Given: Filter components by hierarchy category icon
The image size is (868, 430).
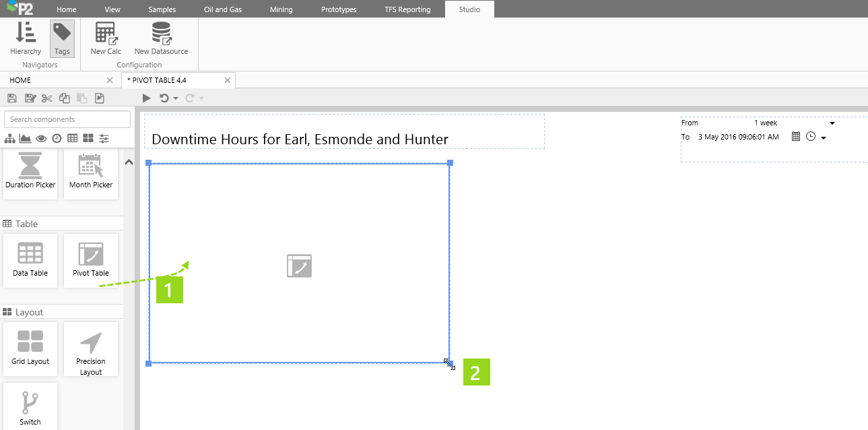Looking at the screenshot, I should (x=9, y=139).
